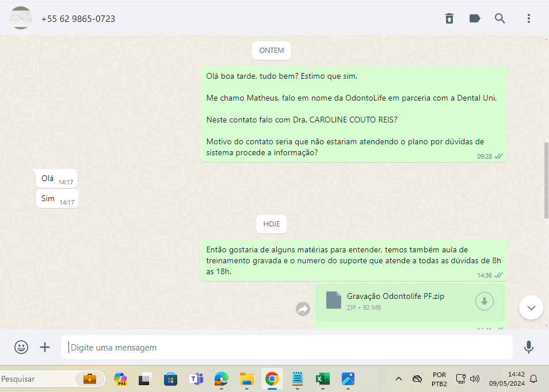Open notifications bell in taskbar
The height and width of the screenshot is (392, 549).
pos(533,379)
